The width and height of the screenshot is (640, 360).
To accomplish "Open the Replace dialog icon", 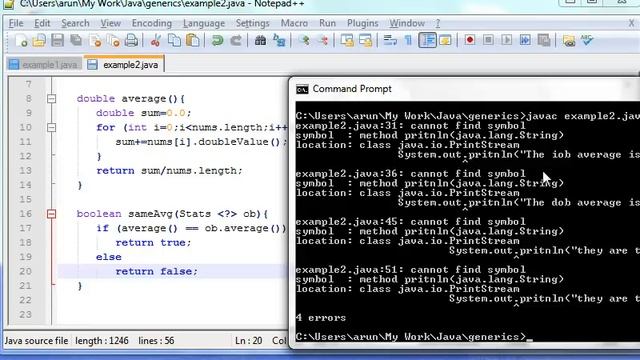I will (279, 40).
